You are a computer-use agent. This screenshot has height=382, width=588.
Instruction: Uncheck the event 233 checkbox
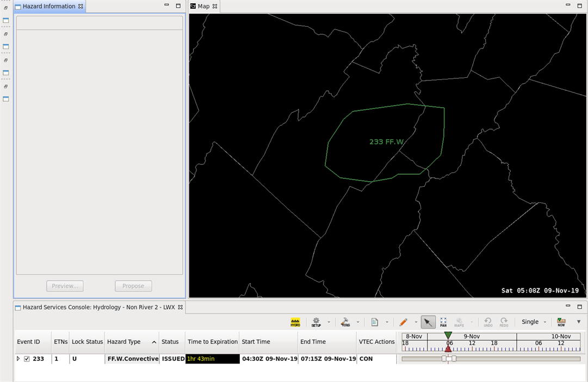pyautogui.click(x=27, y=359)
